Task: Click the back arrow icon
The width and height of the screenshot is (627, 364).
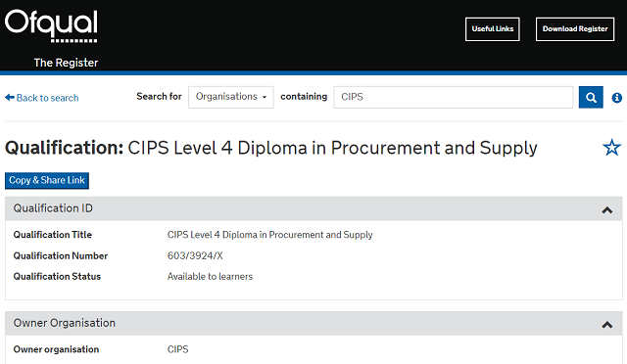Action: [10, 98]
